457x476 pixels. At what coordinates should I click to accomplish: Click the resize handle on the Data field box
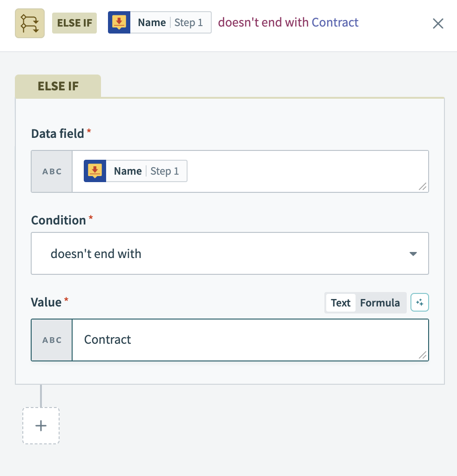click(x=422, y=187)
